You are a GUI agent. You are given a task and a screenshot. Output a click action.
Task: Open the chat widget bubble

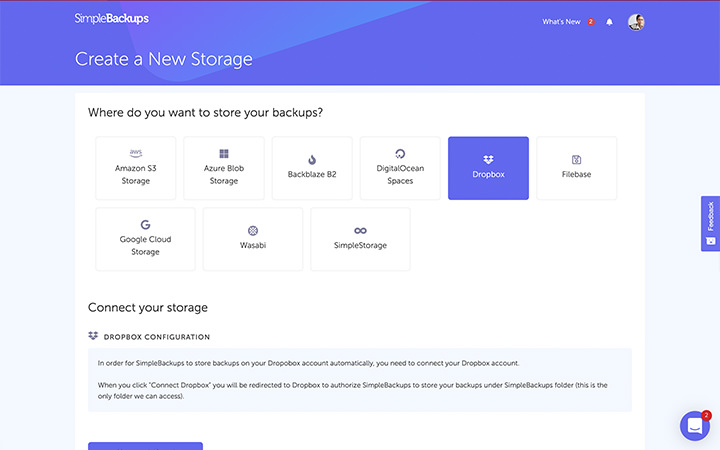[695, 426]
